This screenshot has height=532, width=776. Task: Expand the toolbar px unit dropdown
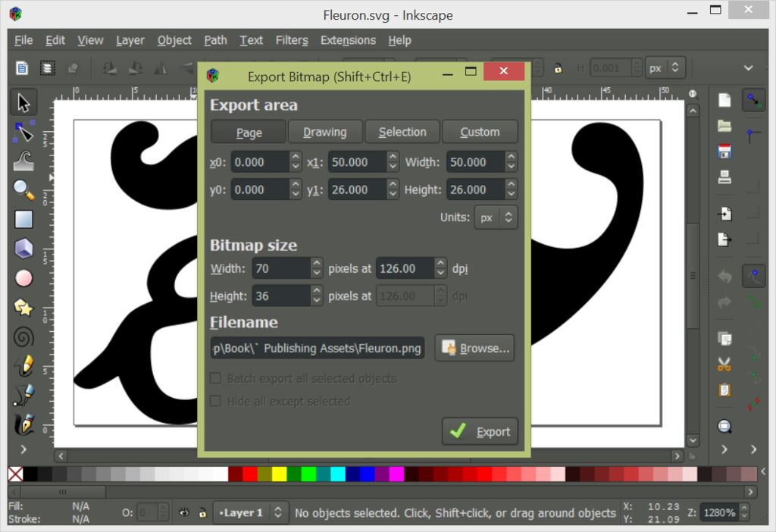click(x=665, y=68)
